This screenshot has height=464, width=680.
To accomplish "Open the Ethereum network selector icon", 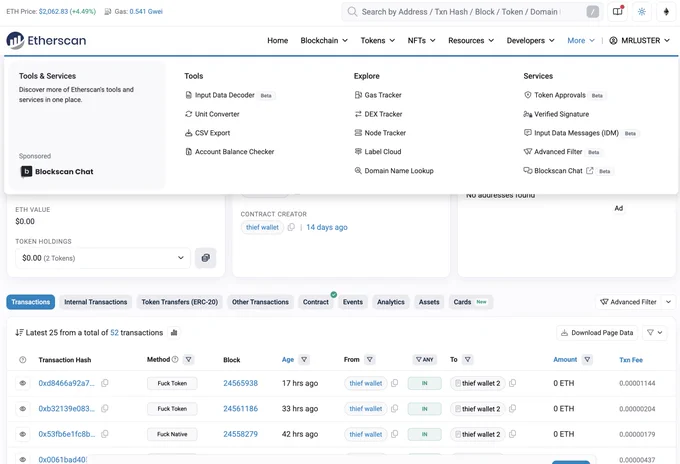I will tap(666, 12).
